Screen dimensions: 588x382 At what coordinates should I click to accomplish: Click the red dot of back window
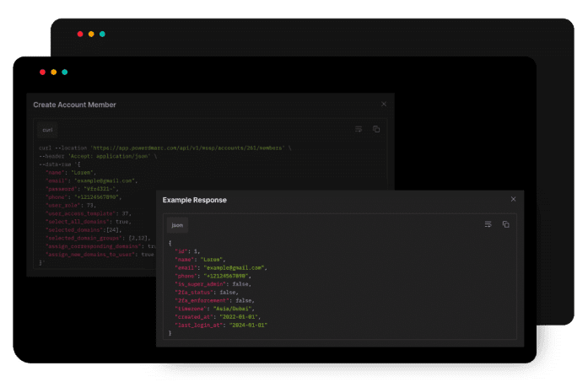coord(80,34)
